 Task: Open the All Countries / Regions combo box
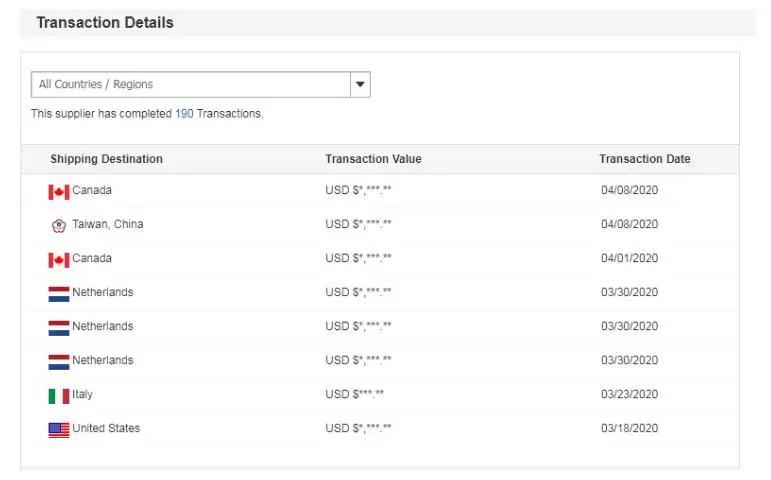coord(190,85)
